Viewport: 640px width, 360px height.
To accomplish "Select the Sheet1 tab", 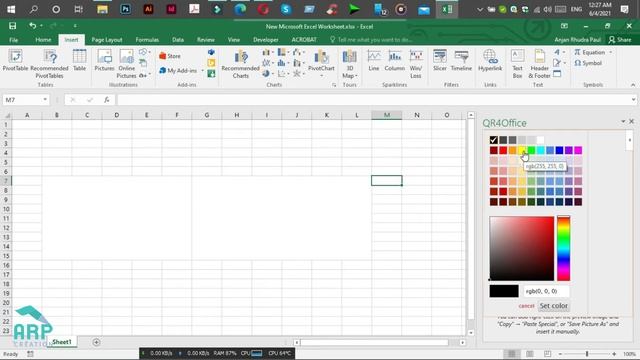I will point(62,342).
